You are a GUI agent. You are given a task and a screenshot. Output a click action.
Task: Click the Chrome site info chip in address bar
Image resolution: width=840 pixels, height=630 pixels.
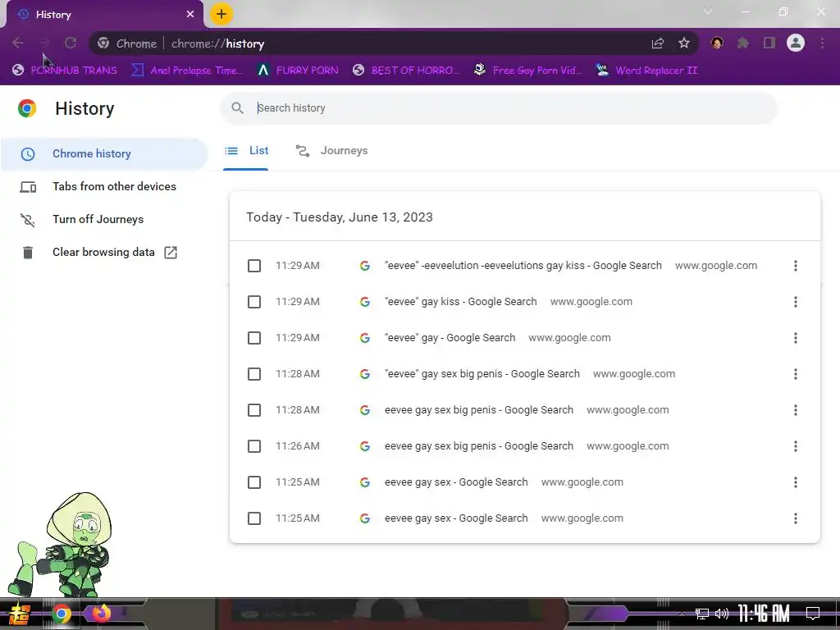coord(127,43)
